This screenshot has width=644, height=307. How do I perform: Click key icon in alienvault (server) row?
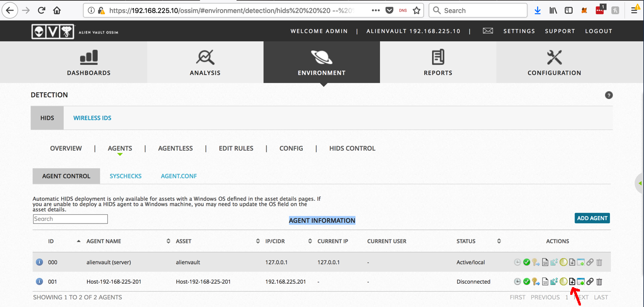[x=536, y=262]
